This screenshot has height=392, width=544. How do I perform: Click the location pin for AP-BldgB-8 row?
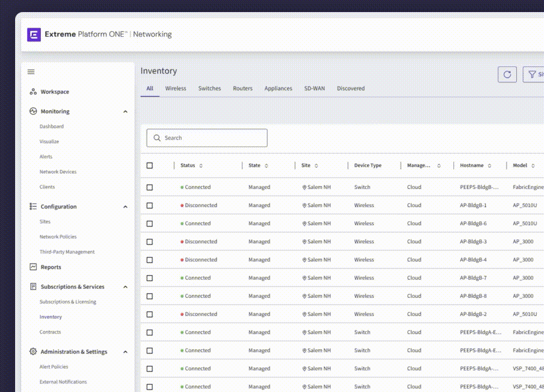tap(304, 296)
